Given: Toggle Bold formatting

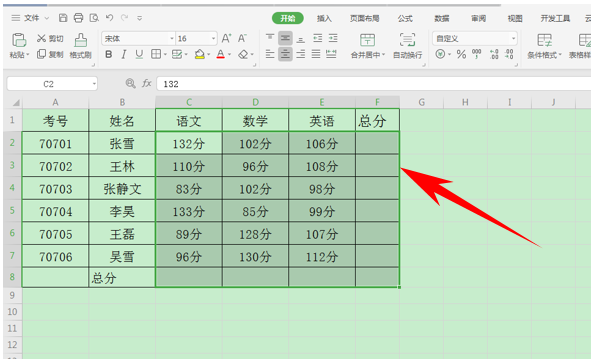Looking at the screenshot, I should 109,54.
